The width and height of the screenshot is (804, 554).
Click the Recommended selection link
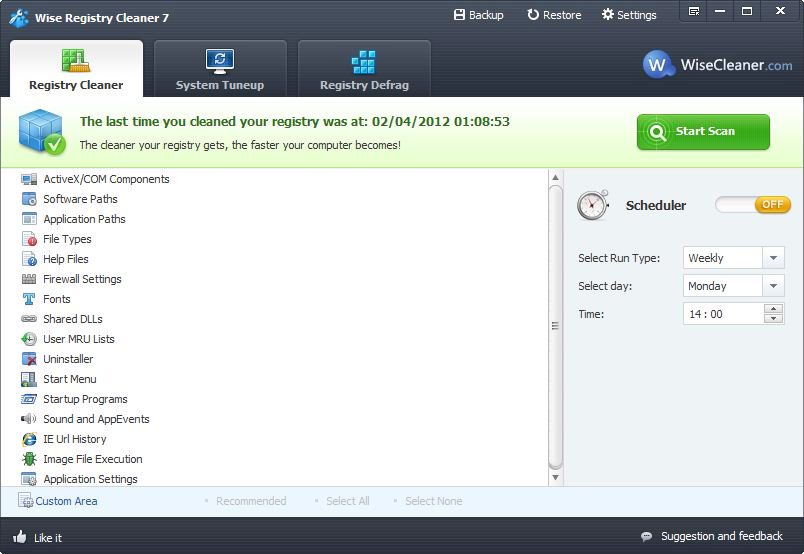coord(251,501)
